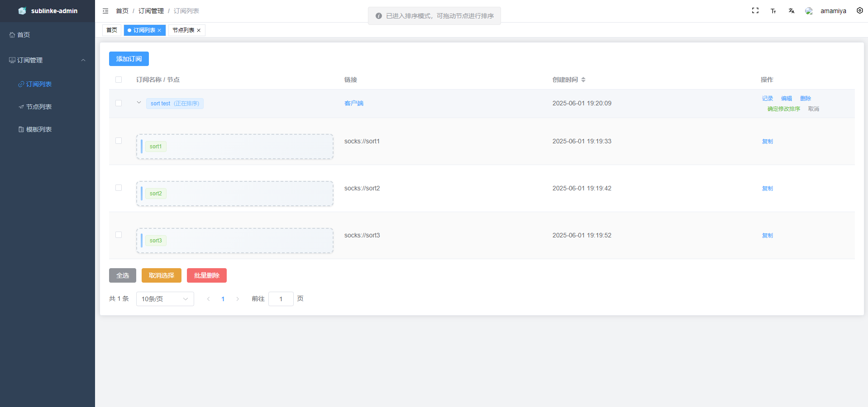Click 复制 for socks://sort2
Screen dimensions: 868x407
[768, 189]
